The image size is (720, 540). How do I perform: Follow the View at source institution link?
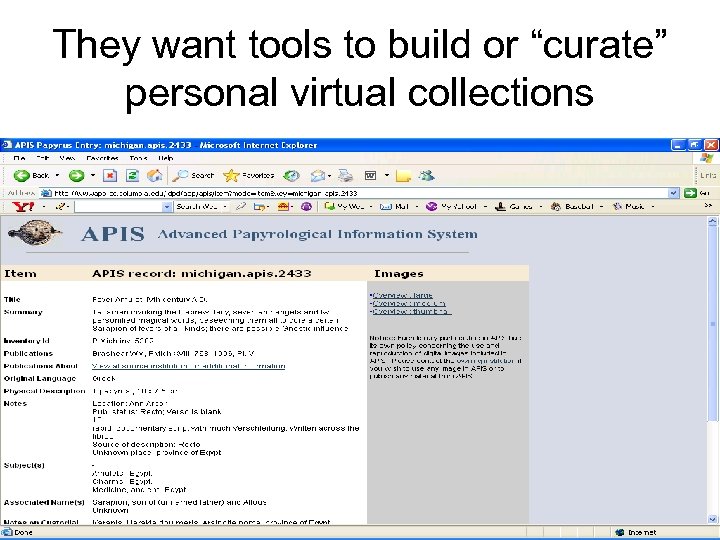pos(189,366)
